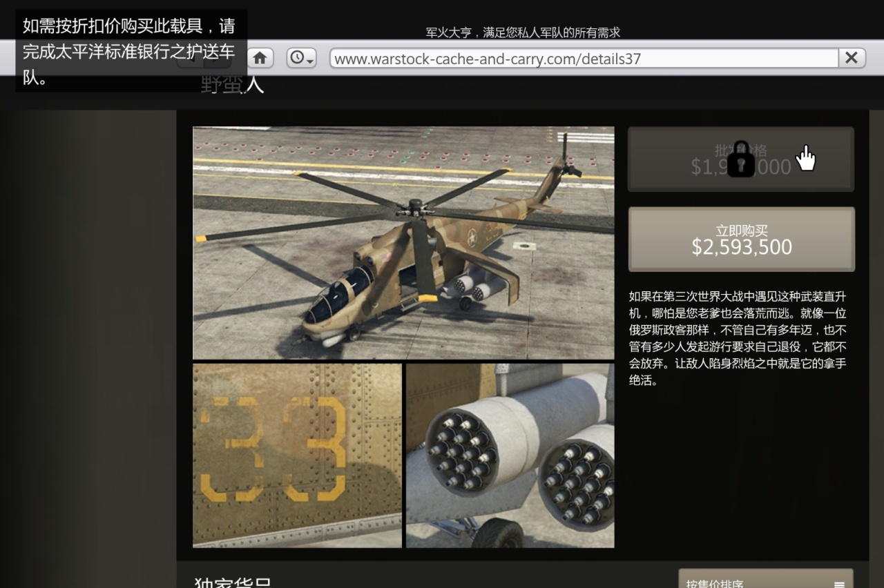Open the yellow 33 hull marking thumbnail
Image resolution: width=884 pixels, height=588 pixels.
click(x=297, y=455)
